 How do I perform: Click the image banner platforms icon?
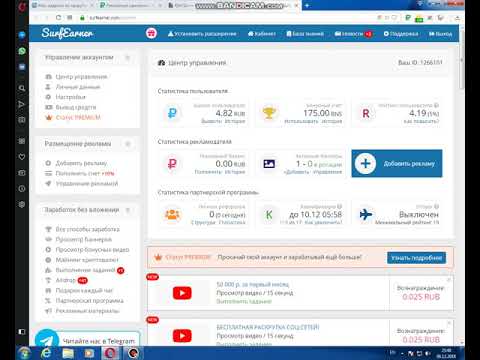point(269,164)
